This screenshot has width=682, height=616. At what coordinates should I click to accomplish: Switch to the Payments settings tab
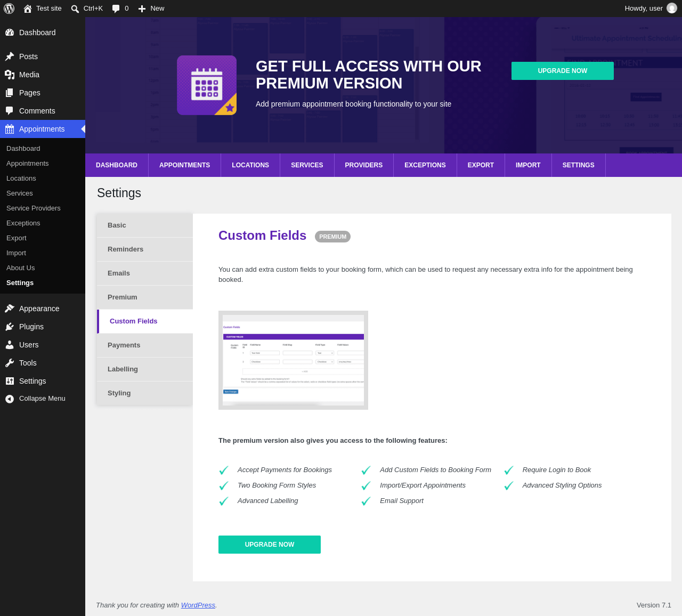pyautogui.click(x=145, y=345)
